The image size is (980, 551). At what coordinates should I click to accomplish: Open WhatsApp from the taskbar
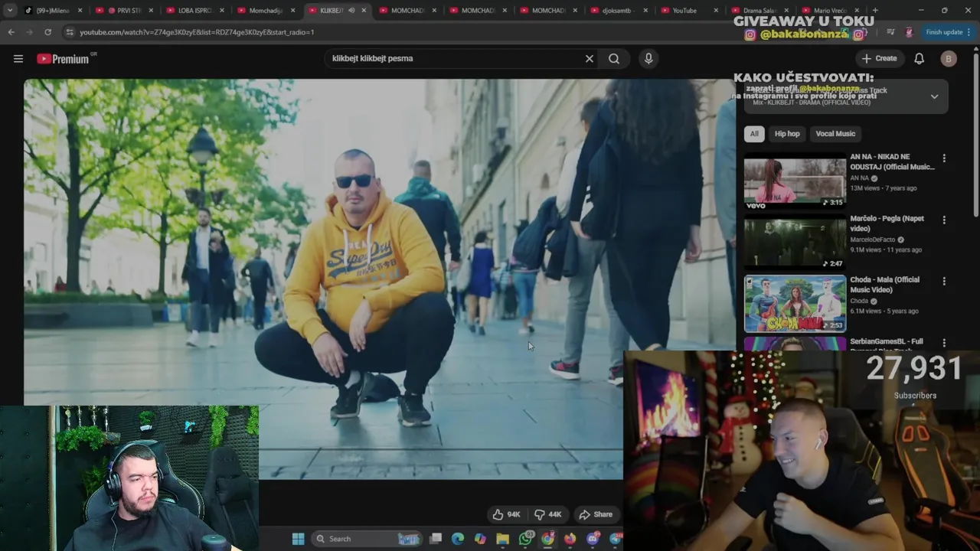click(525, 539)
